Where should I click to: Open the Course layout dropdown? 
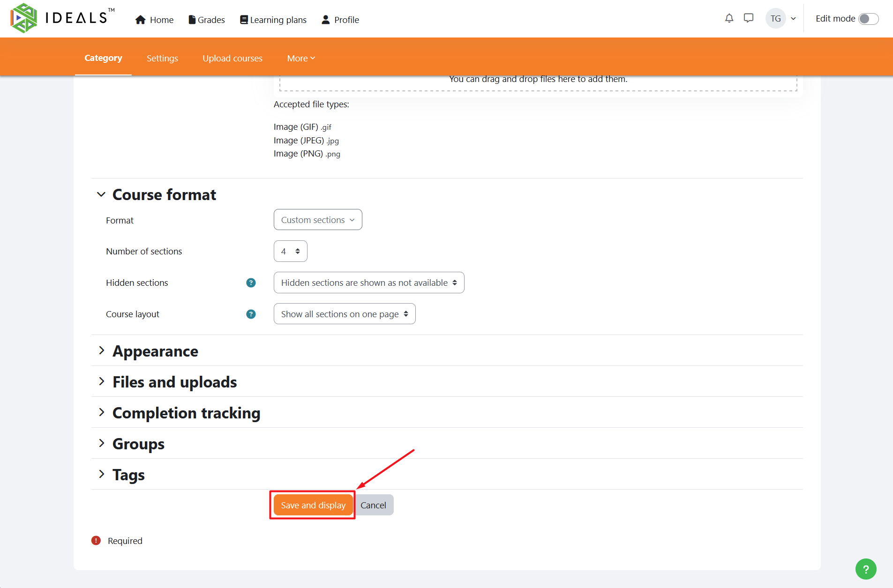tap(344, 314)
